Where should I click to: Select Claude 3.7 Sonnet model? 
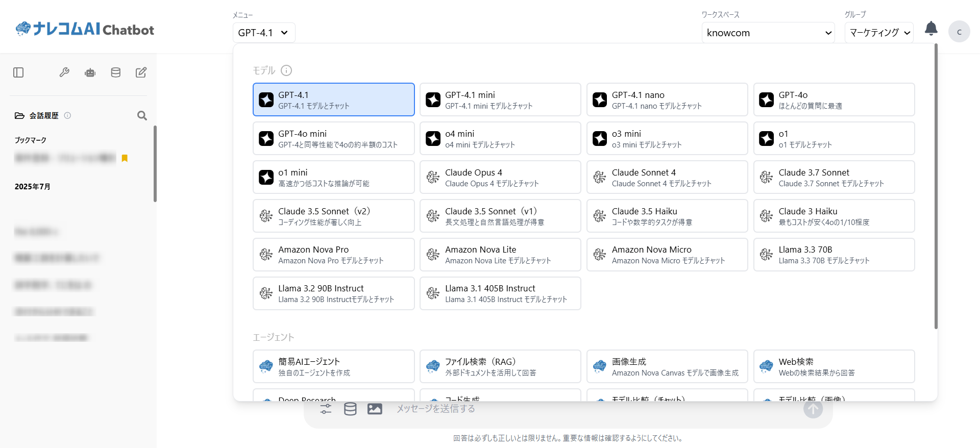pos(834,177)
